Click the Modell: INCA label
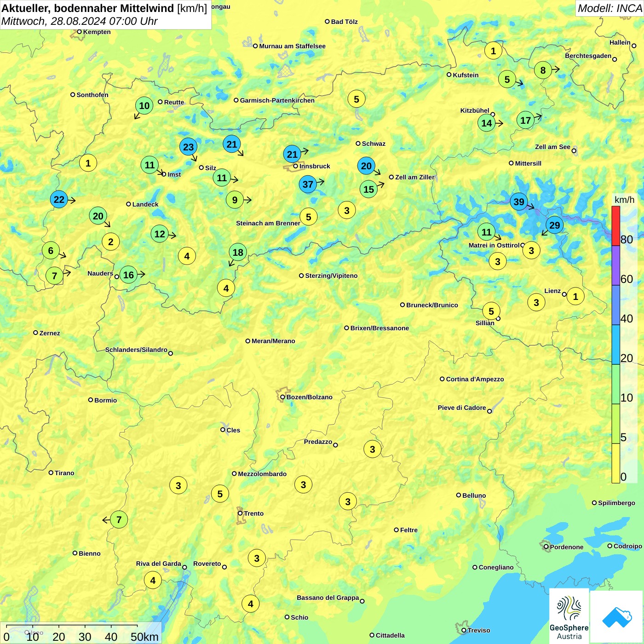 click(x=609, y=8)
